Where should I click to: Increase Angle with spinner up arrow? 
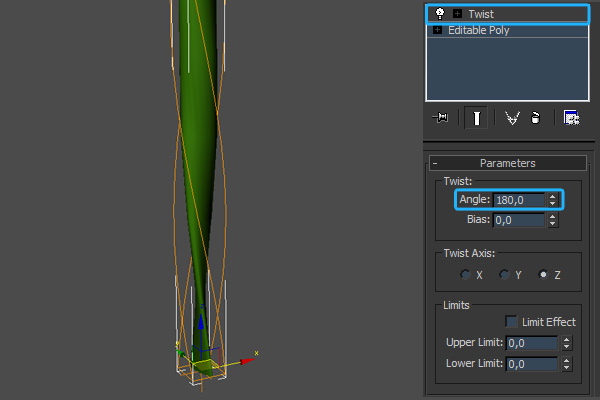click(x=552, y=196)
